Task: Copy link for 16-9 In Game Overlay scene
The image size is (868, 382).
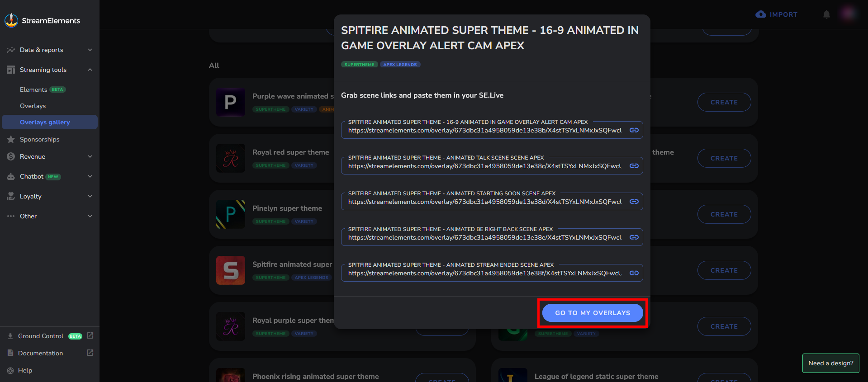Action: [634, 130]
